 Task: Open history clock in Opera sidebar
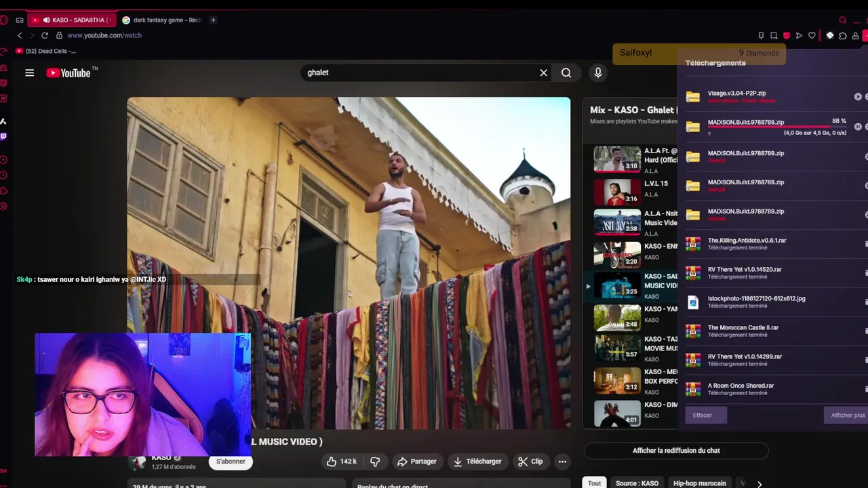pyautogui.click(x=3, y=175)
